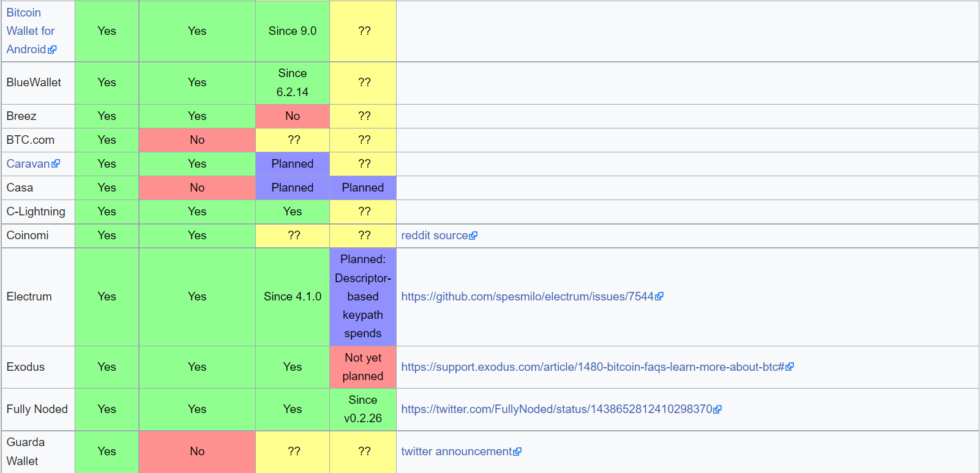Select the Guarda Wallet row name
Viewport: 980px width, 473px height.
pos(26,452)
